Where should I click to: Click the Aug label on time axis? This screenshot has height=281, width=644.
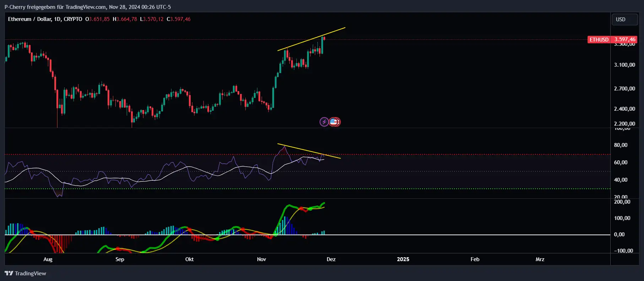click(x=48, y=259)
